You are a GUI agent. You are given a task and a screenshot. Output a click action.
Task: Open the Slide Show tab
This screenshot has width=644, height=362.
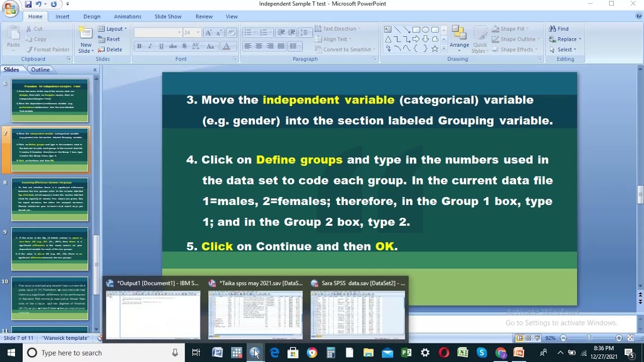(168, 17)
